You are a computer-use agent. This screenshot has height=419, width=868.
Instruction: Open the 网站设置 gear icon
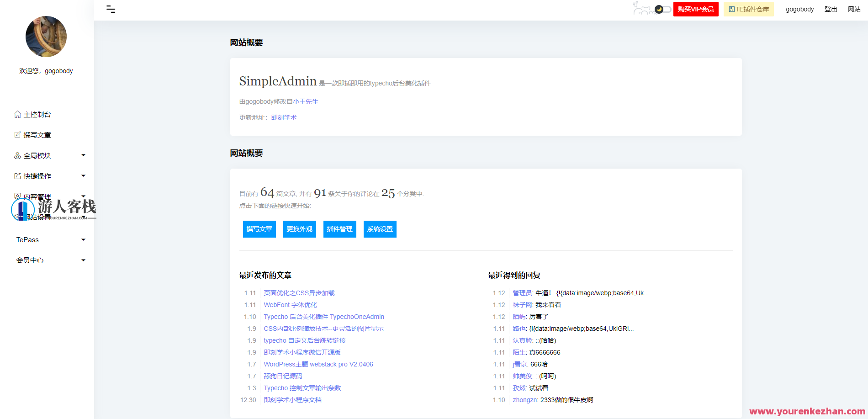17,217
